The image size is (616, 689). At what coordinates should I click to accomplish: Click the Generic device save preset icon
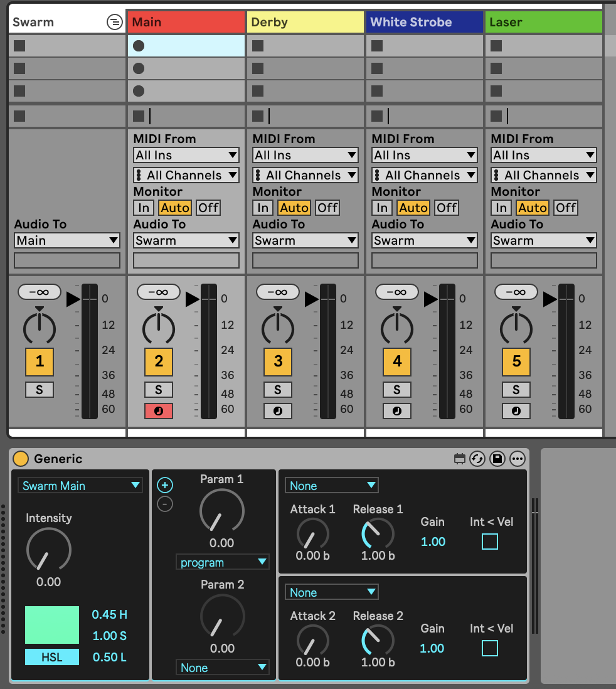pyautogui.click(x=497, y=459)
